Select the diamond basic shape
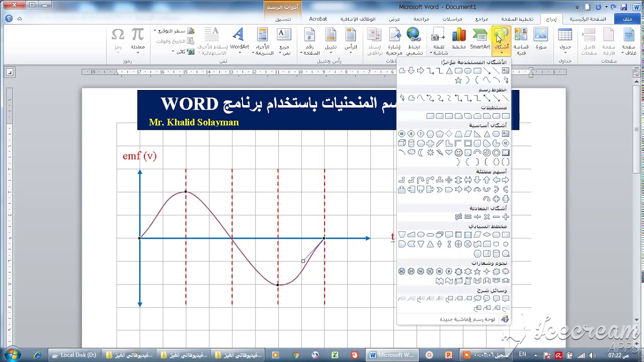 click(x=449, y=134)
